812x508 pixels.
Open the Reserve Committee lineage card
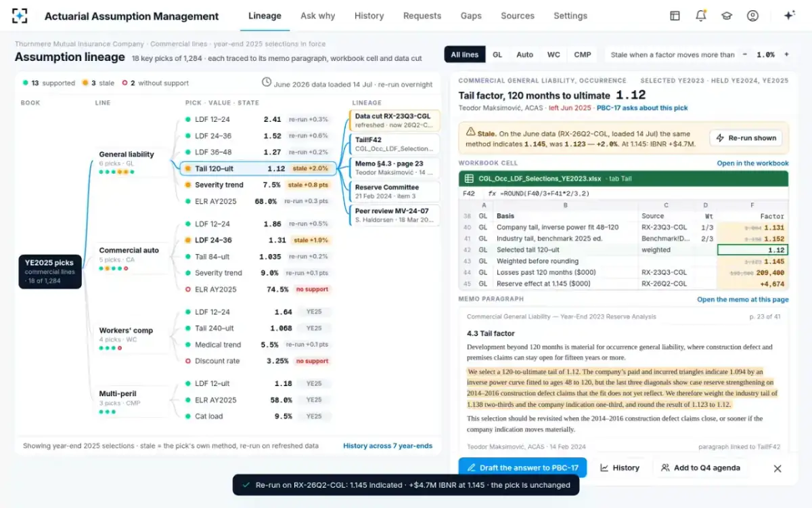395,192
